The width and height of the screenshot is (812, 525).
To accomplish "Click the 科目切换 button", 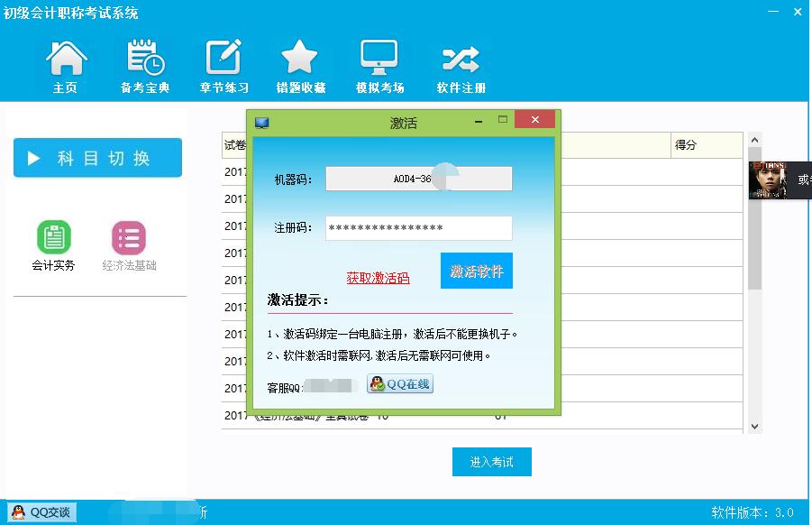I will [x=97, y=158].
